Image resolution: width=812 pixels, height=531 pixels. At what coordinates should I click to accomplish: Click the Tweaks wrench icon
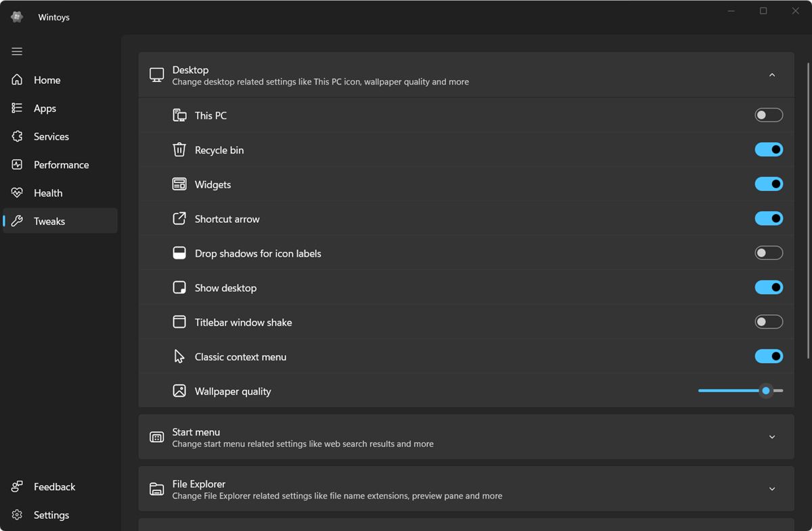coord(18,221)
